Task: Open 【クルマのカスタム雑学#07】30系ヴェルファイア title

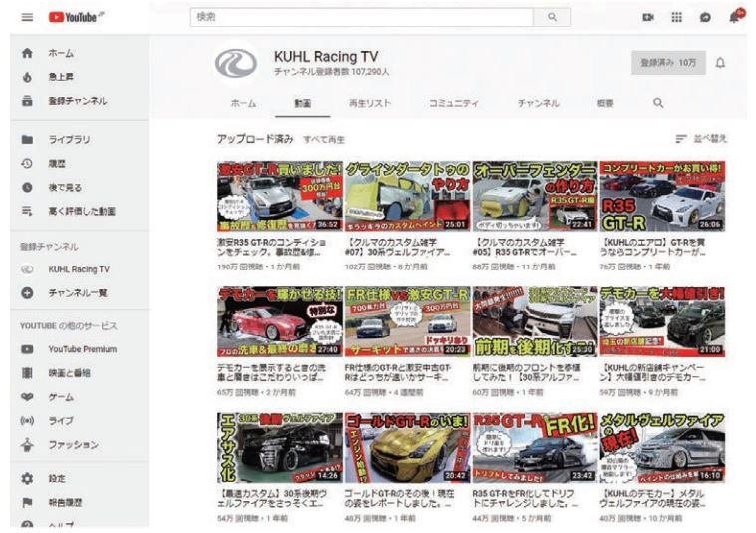Action: 398,247
